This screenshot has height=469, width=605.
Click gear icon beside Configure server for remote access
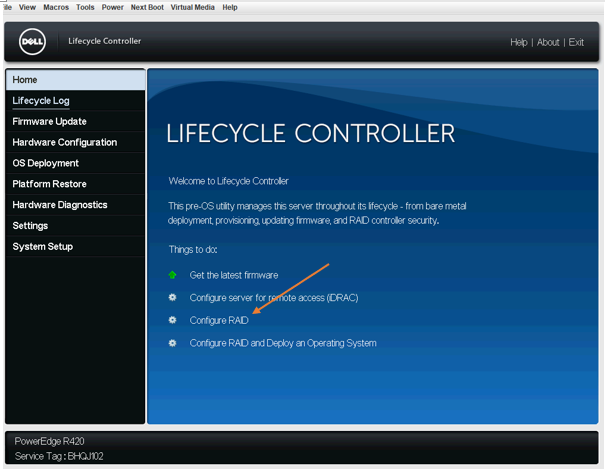coord(172,297)
